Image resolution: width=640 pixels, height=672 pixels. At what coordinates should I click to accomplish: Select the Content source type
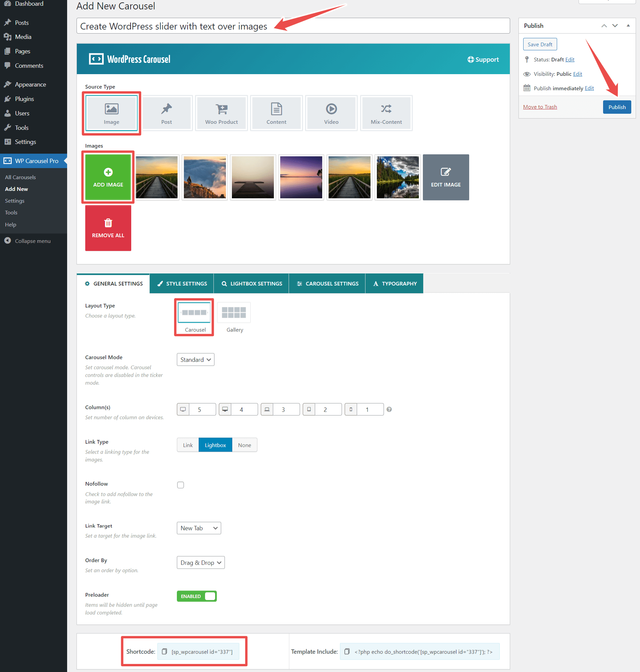click(276, 113)
